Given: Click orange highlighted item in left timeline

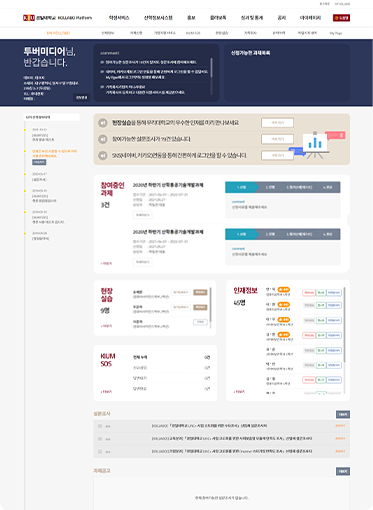Looking at the screenshot, I should (54, 153).
